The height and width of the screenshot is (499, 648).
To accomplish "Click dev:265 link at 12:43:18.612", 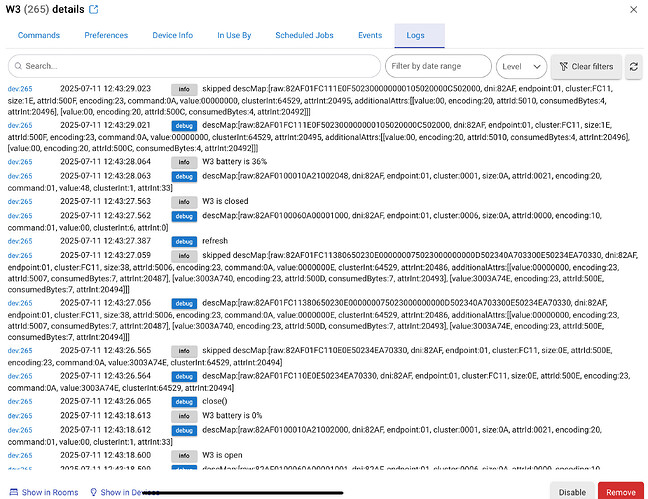I will tap(20, 430).
